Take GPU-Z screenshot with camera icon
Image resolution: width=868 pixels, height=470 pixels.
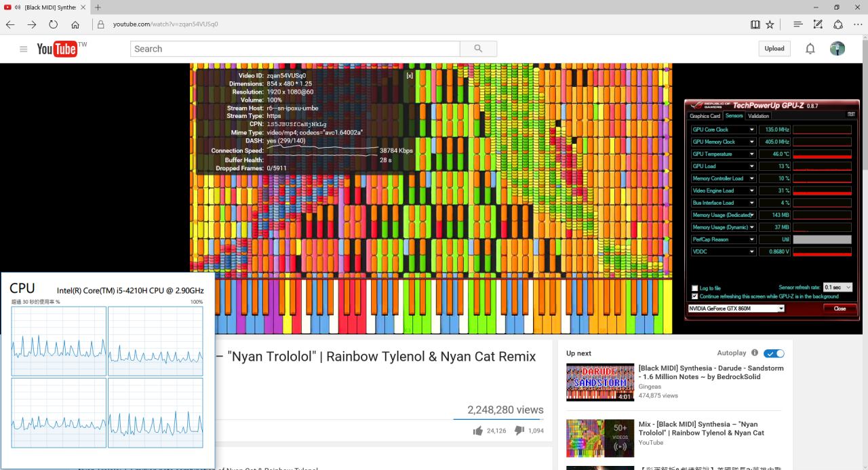851,115
